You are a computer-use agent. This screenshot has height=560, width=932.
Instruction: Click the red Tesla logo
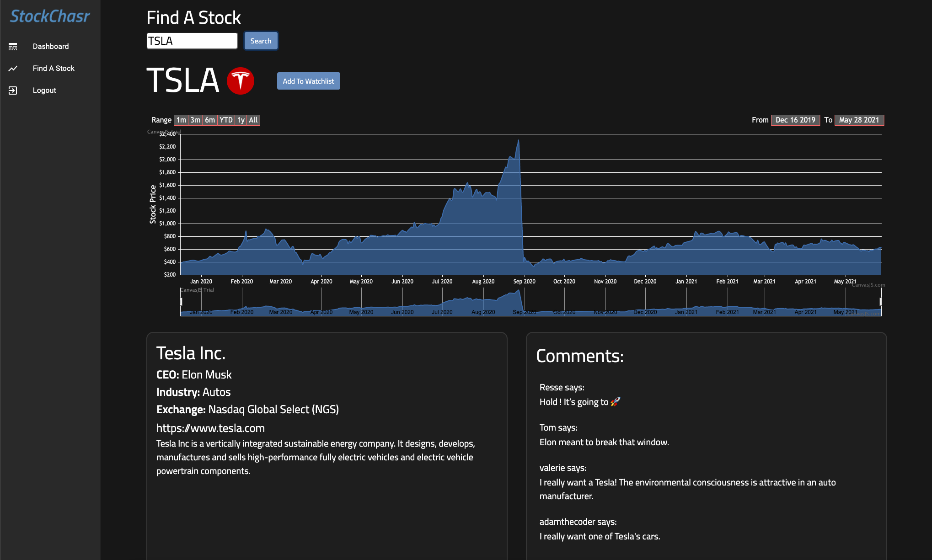pyautogui.click(x=241, y=81)
